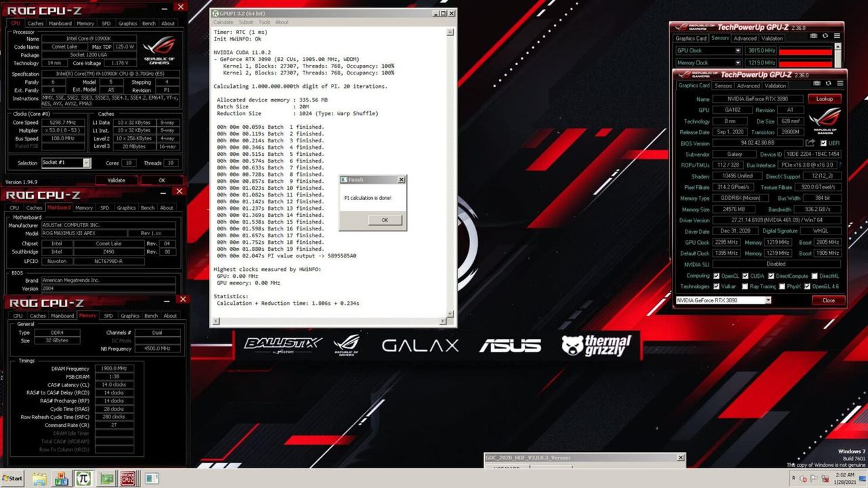Click the taskbar icon right of the folder

[62, 478]
